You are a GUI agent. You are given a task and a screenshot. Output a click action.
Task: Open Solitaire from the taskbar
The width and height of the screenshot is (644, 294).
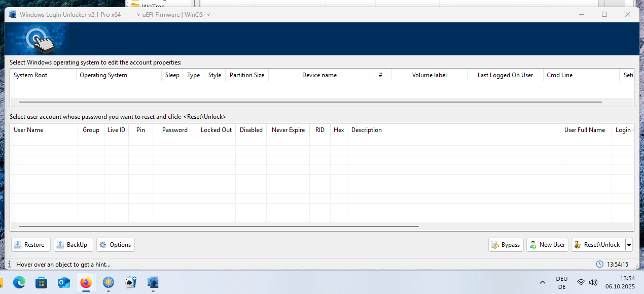pos(131,282)
